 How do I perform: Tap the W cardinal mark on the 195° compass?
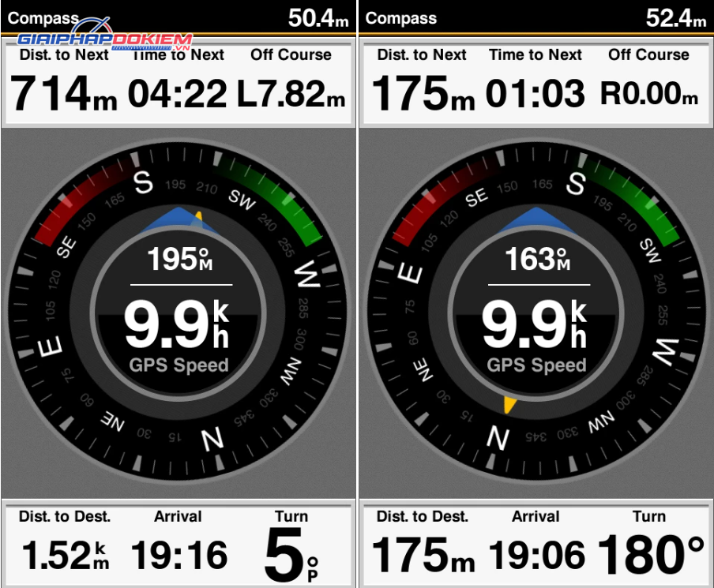[307, 275]
